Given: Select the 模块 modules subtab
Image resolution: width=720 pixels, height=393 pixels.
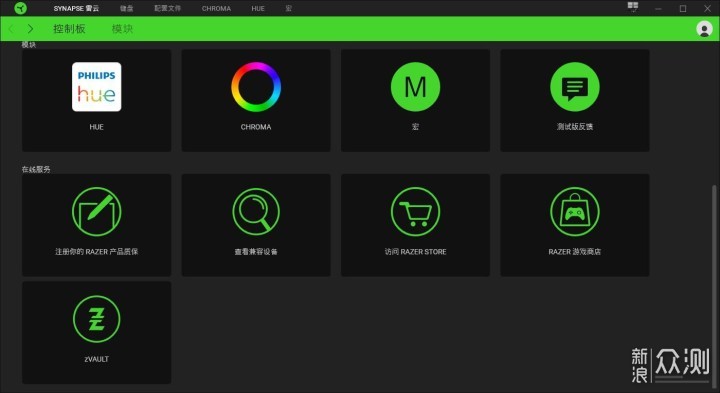Looking at the screenshot, I should coord(122,28).
